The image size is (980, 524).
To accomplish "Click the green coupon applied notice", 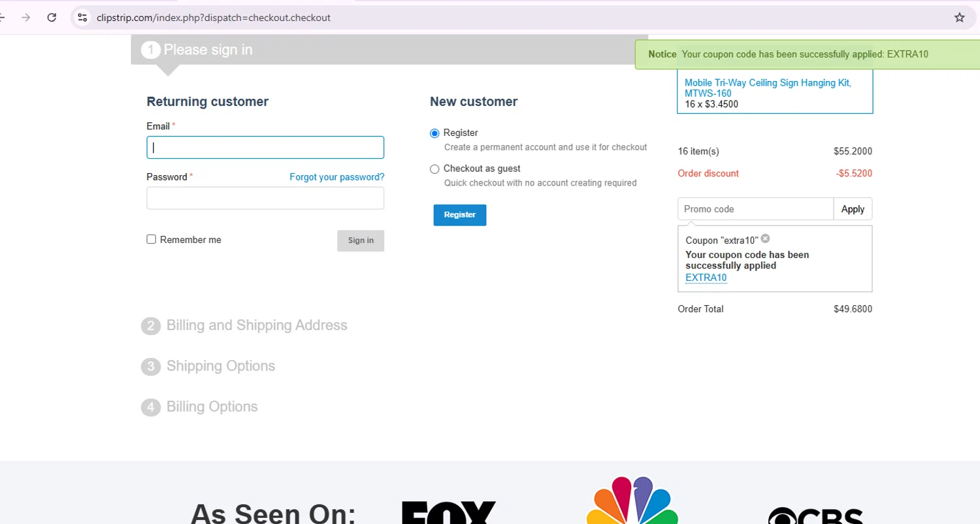I will tap(808, 54).
